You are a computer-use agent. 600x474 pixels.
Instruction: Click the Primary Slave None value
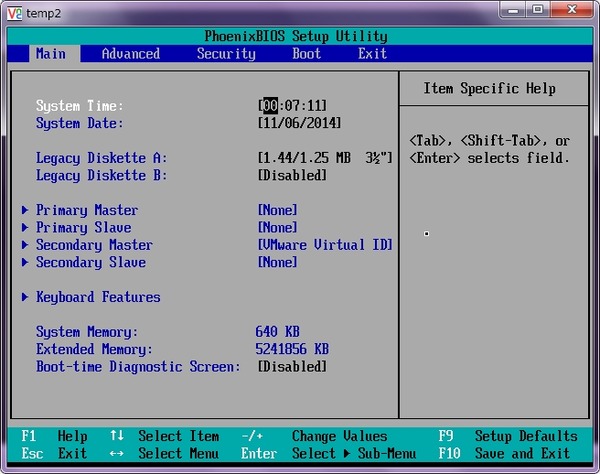[277, 228]
